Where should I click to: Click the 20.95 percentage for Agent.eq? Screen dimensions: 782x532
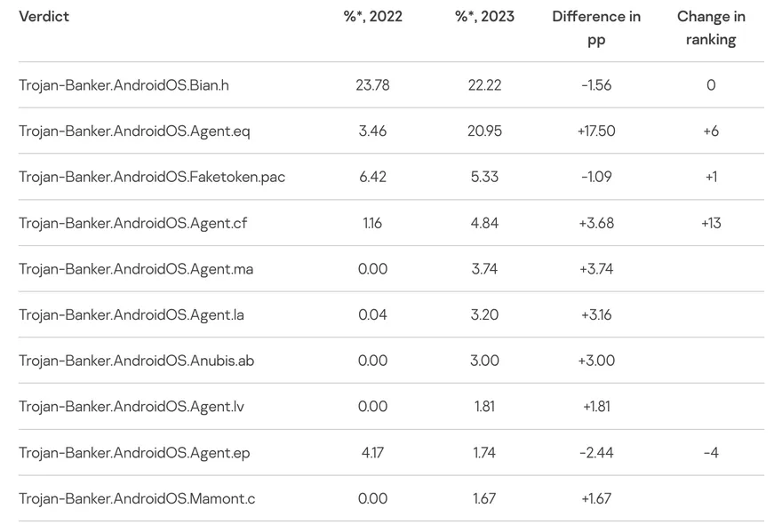click(x=484, y=131)
